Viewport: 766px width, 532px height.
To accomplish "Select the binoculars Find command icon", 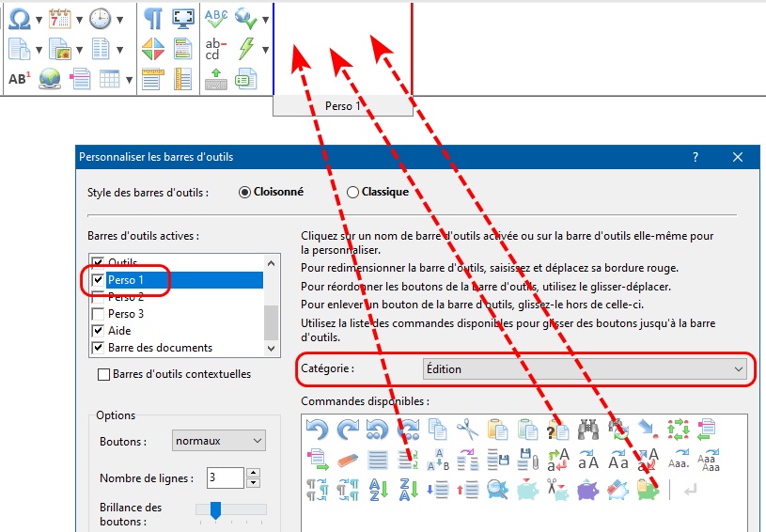I will point(588,430).
